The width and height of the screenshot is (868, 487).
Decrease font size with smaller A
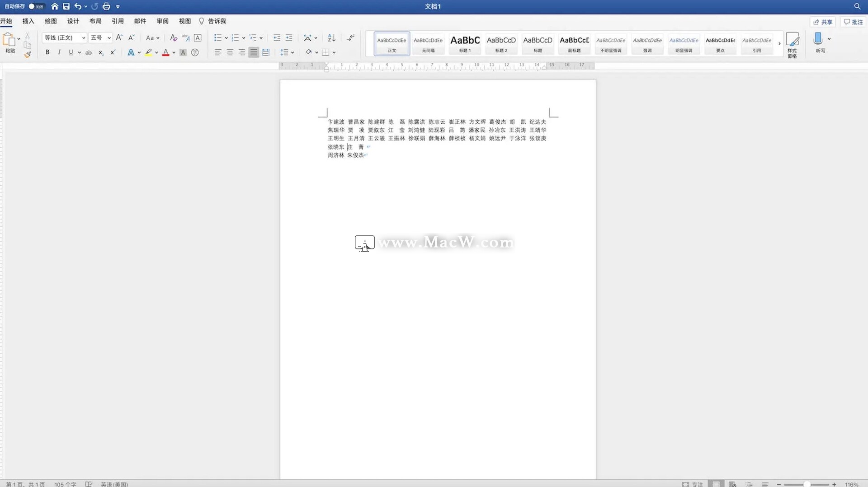pyautogui.click(x=131, y=37)
